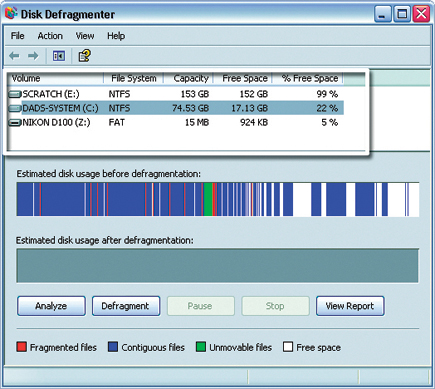Sort by the Free Space column header
Screen dimensions: 435x389
[243, 78]
